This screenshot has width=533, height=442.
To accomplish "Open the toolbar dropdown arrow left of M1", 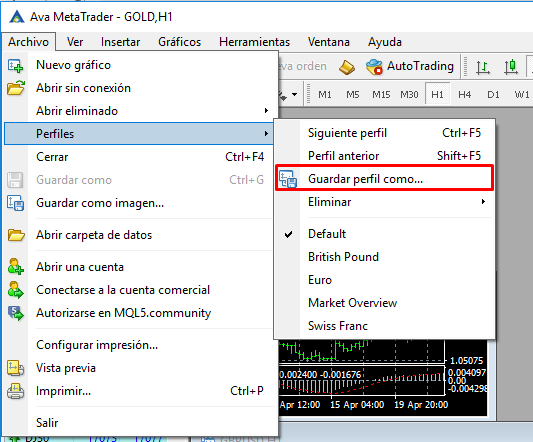I will coord(294,95).
